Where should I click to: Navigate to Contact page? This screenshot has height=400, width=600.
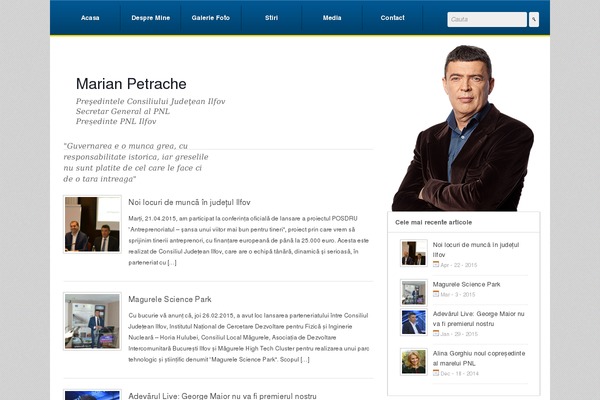point(392,18)
